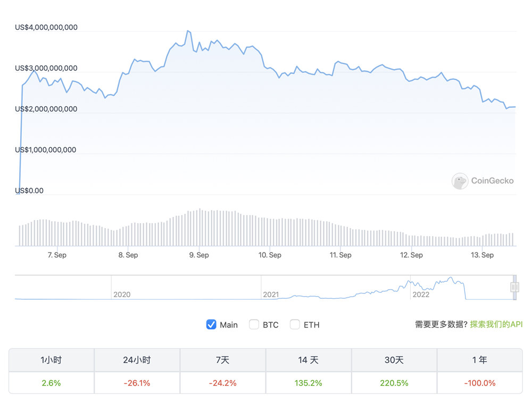Image resolution: width=532 pixels, height=404 pixels.
Task: Click the 2021 marker on the minimap
Action: [272, 294]
